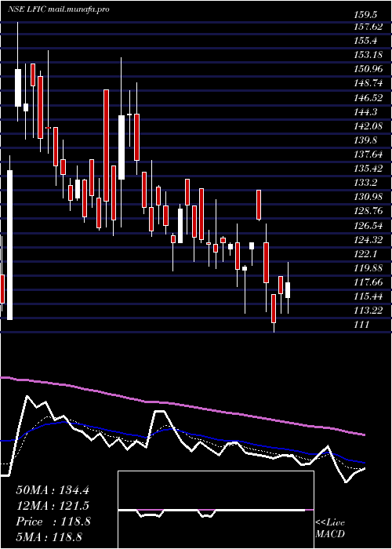This screenshot has width=392, height=549.
Task: Click inside the MACD histogram box
Action: pyautogui.click(x=216, y=510)
